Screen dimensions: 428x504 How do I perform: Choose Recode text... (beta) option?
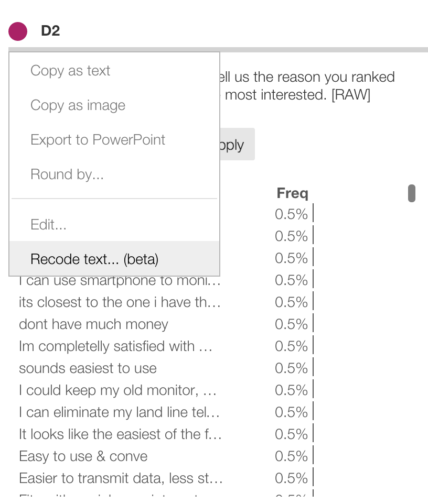tap(94, 259)
